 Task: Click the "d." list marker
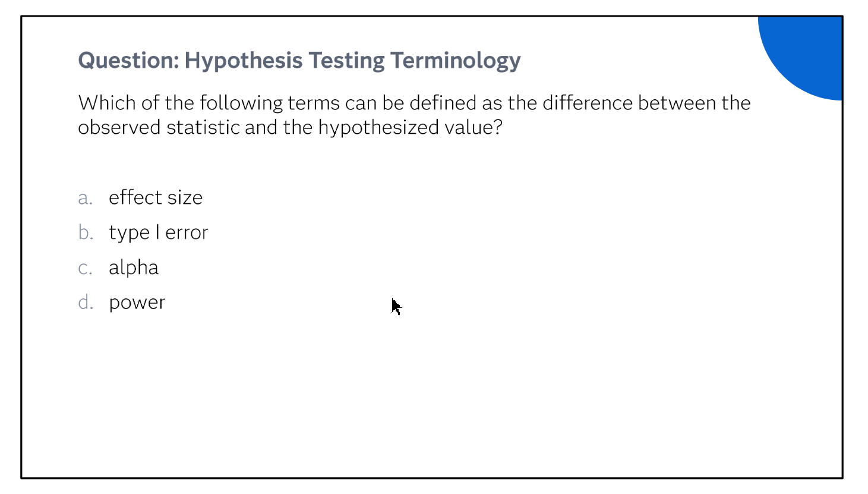(86, 303)
